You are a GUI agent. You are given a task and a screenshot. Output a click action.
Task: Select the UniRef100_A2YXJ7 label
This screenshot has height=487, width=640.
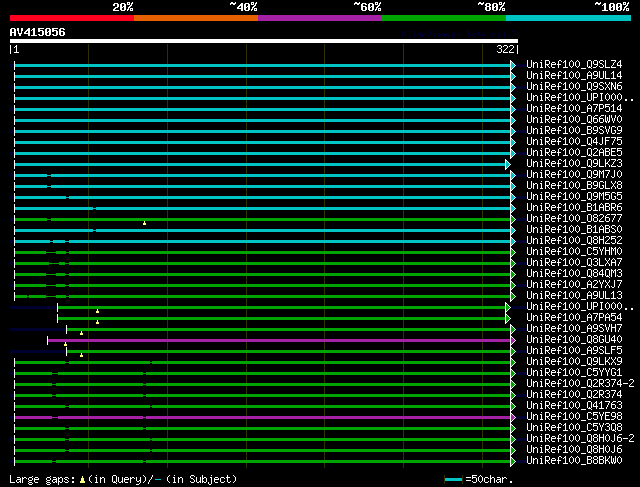coord(574,285)
